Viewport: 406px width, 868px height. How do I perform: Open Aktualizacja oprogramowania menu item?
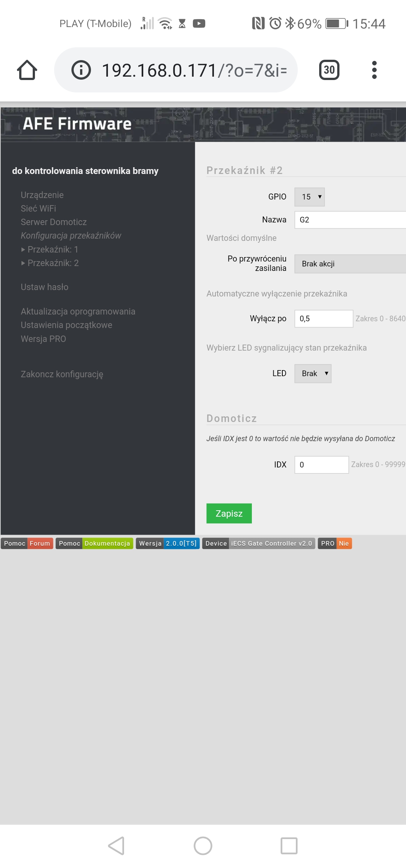pos(78,312)
